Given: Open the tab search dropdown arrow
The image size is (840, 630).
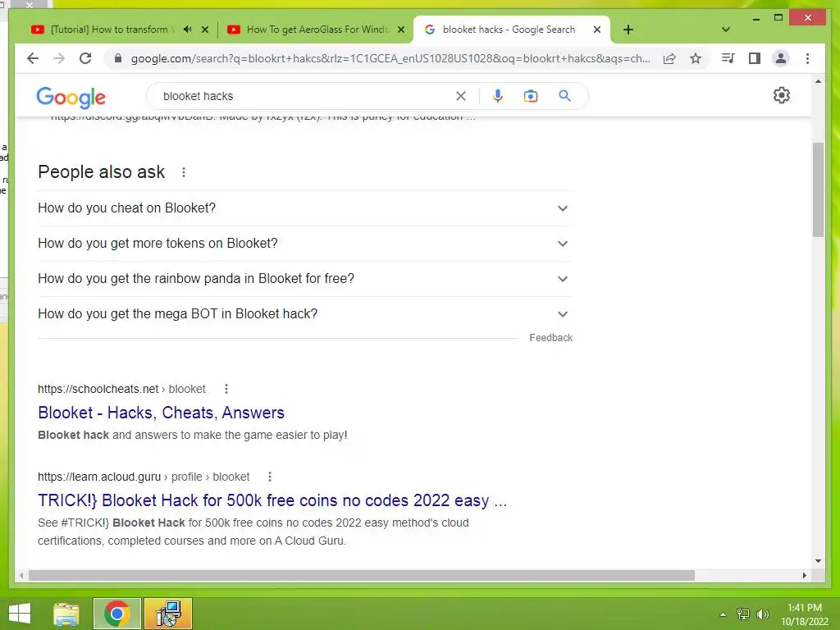Looking at the screenshot, I should (726, 30).
